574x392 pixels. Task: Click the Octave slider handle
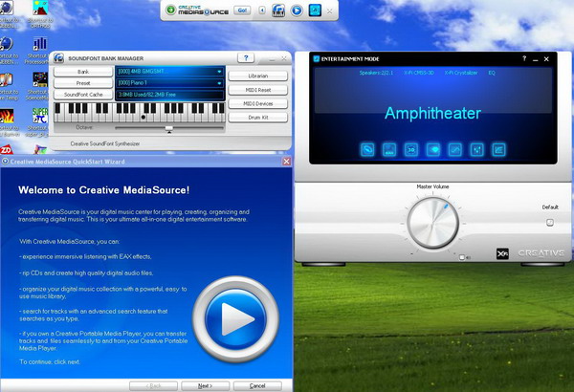168,128
